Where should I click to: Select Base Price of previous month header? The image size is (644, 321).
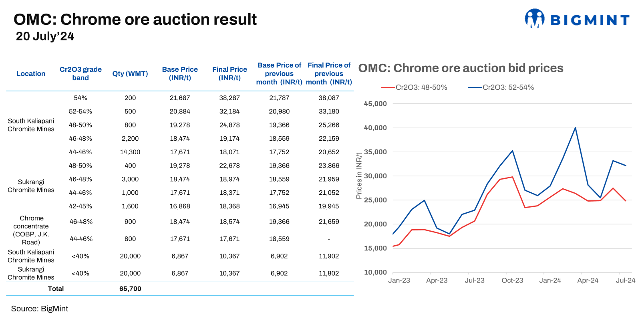279,74
